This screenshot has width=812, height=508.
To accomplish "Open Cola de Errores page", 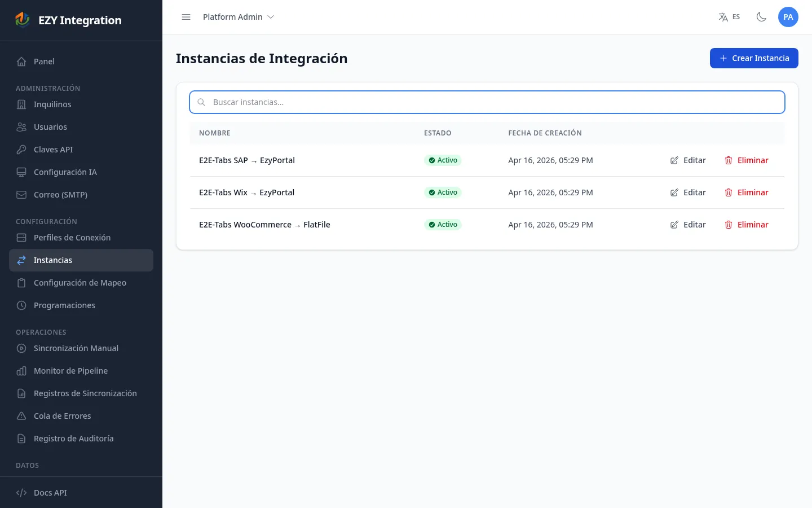I will coord(81,416).
